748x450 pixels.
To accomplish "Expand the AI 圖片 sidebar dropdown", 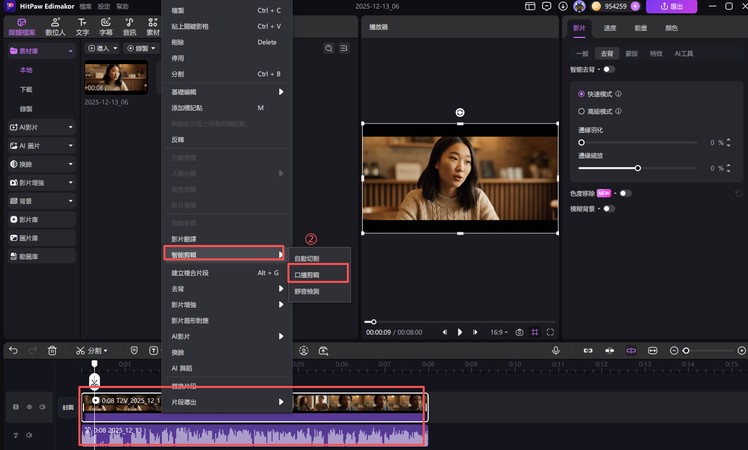I will tap(71, 146).
